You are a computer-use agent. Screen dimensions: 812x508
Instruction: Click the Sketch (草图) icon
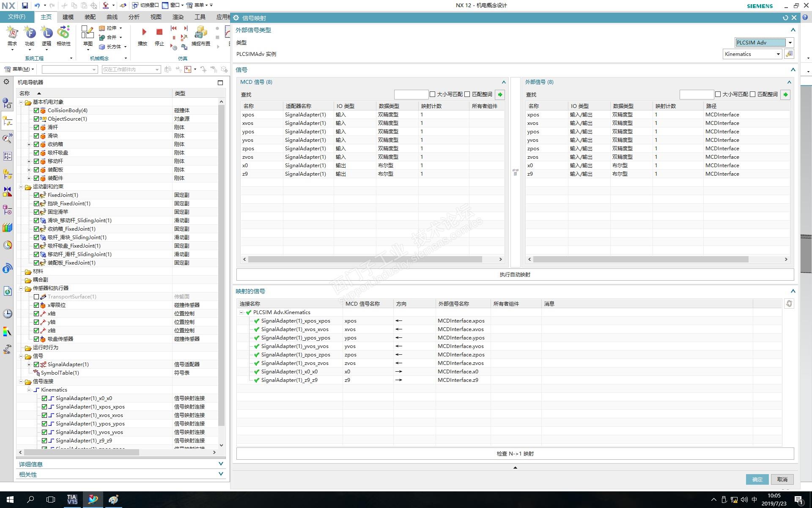coord(88,33)
